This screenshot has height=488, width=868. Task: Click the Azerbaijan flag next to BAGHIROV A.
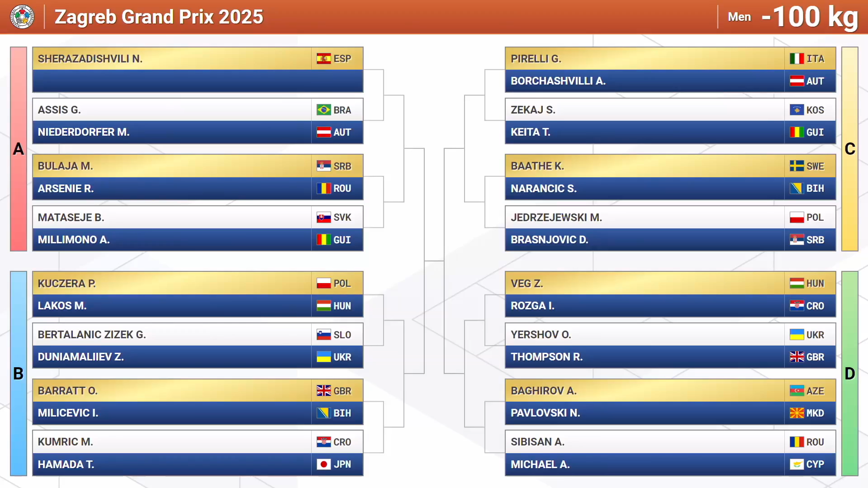797,391
